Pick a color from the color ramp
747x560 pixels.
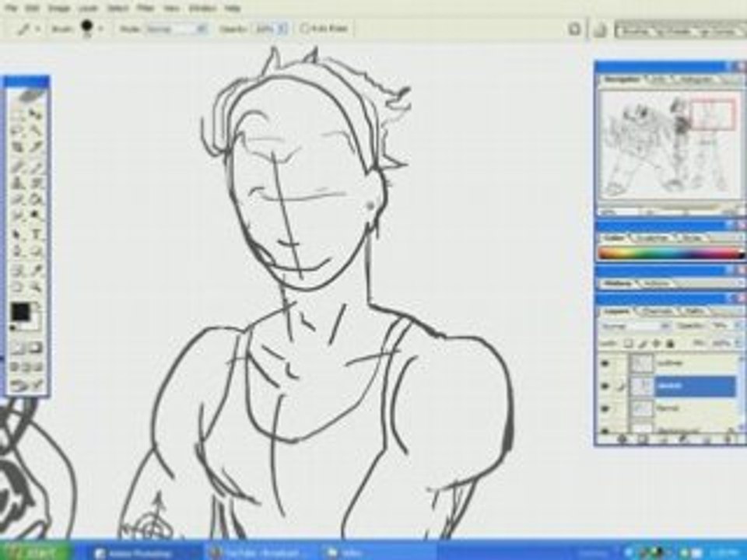point(670,254)
